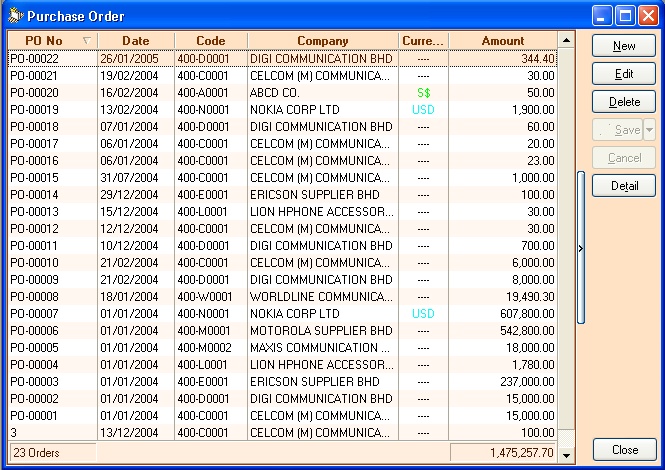
Task: Click the S$ currency cell for ABCD CO.
Action: click(x=423, y=92)
